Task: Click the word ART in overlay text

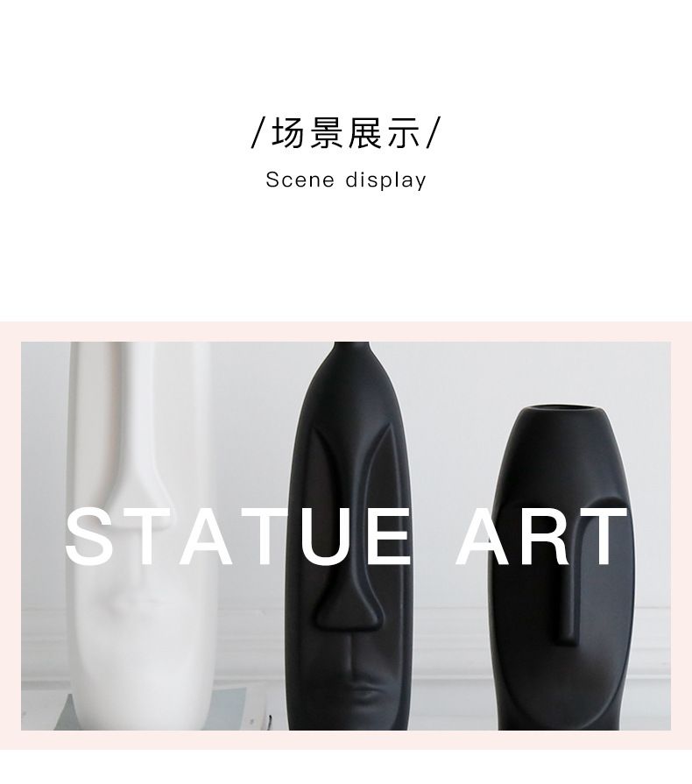Action: [542, 536]
